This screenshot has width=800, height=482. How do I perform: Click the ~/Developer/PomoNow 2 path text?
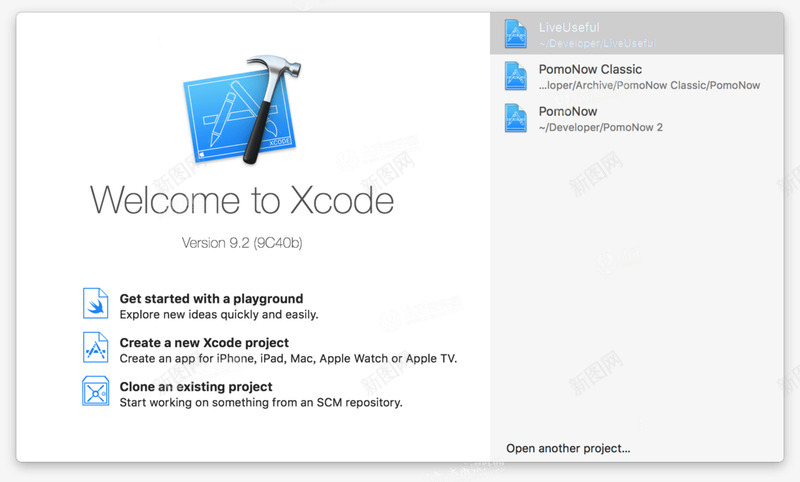(x=601, y=128)
